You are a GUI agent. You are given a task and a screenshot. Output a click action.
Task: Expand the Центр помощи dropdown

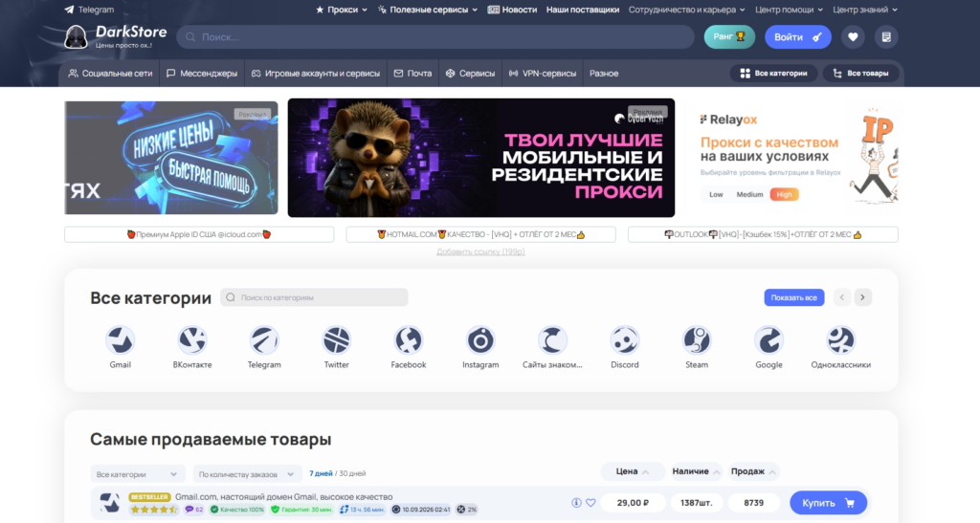point(789,10)
